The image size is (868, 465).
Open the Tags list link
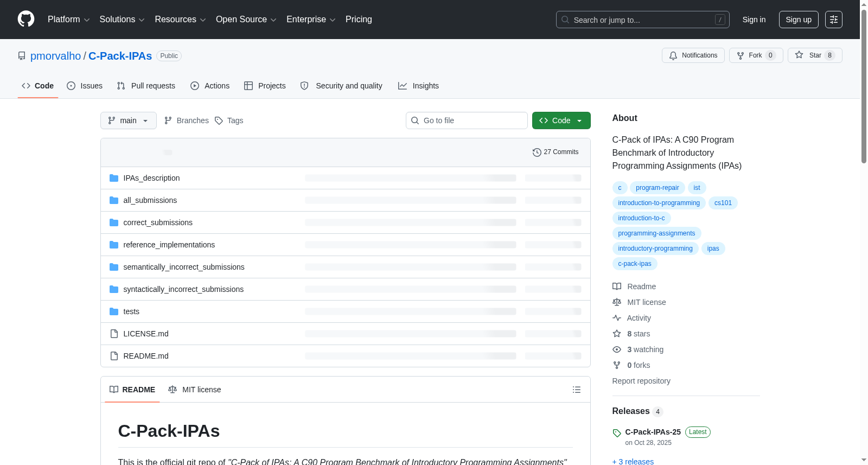click(229, 120)
